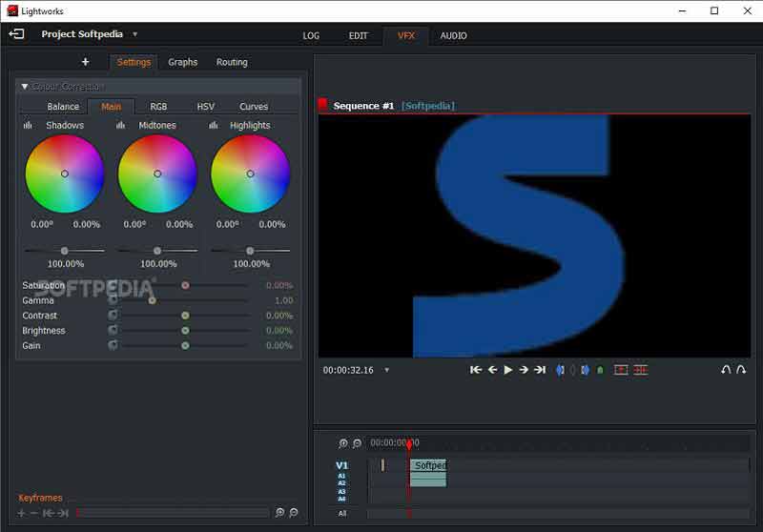Image resolution: width=763 pixels, height=532 pixels.
Task: Click the red record indicator beside Sequence #1
Action: 322,104
